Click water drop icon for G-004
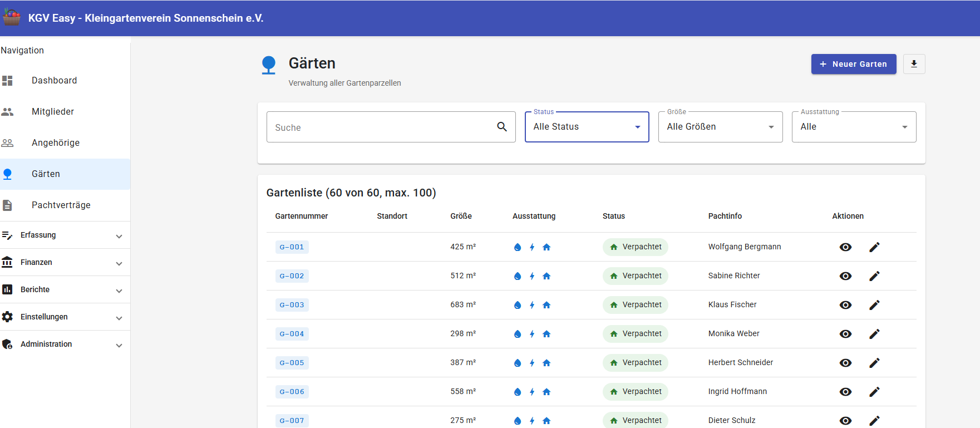Viewport: 980px width, 428px height. (518, 334)
